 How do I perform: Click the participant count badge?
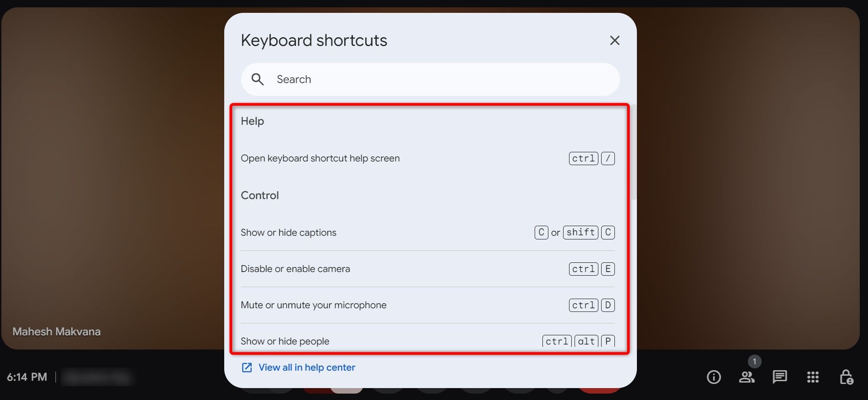pyautogui.click(x=754, y=361)
